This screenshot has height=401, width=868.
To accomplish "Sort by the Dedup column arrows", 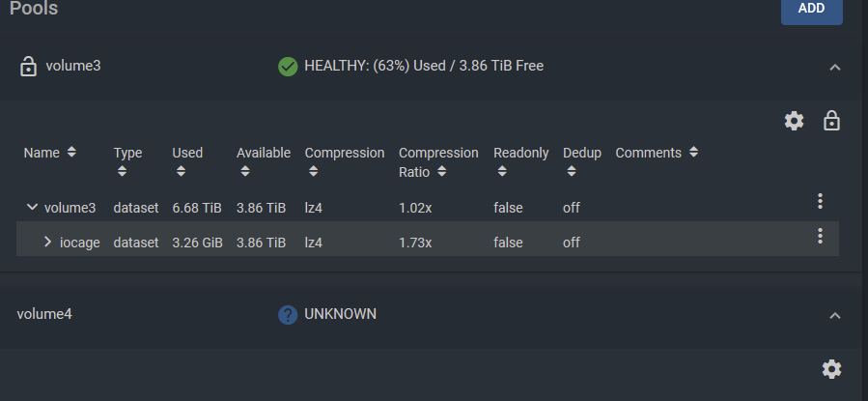I will tap(572, 172).
